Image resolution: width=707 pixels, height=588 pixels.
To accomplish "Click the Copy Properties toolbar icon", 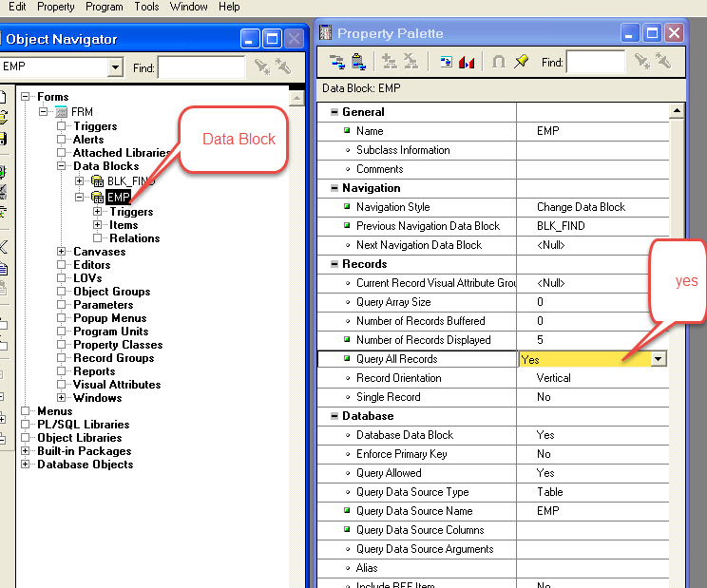I will click(336, 63).
